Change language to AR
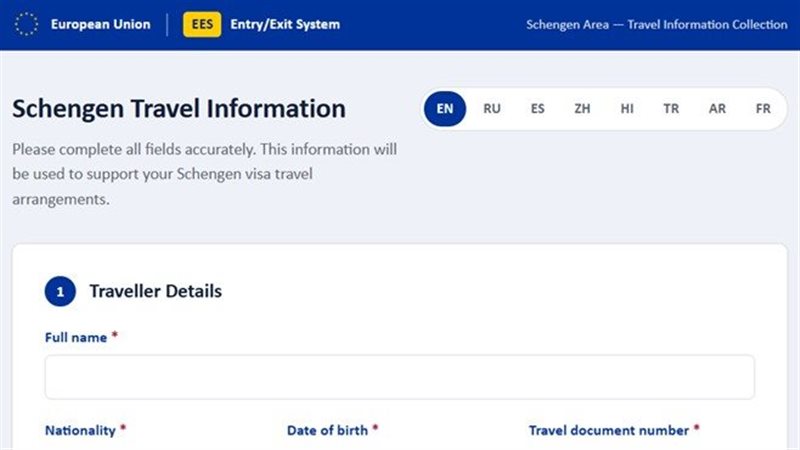The width and height of the screenshot is (800, 450). click(x=717, y=109)
